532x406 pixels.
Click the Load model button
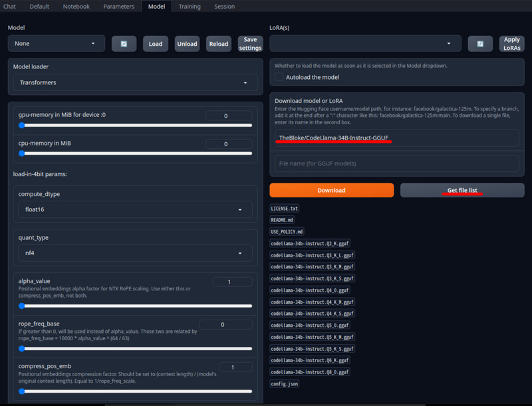click(156, 44)
